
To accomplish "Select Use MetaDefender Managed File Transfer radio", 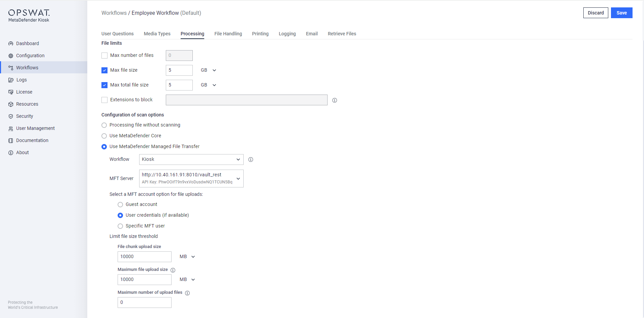I will click(104, 147).
